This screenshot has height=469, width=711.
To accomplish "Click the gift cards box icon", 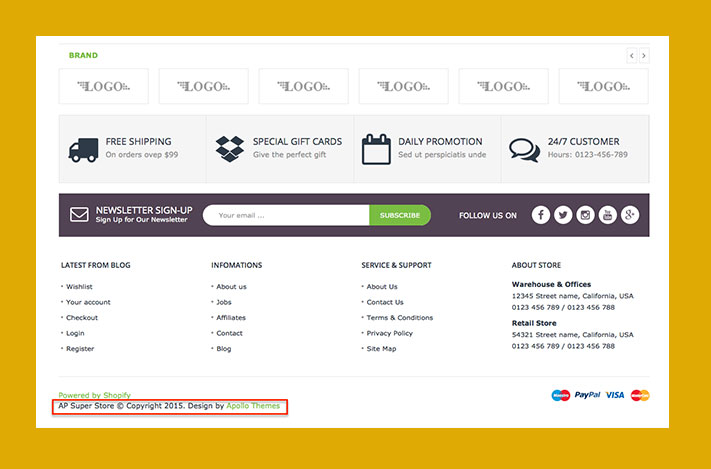I will (x=230, y=148).
